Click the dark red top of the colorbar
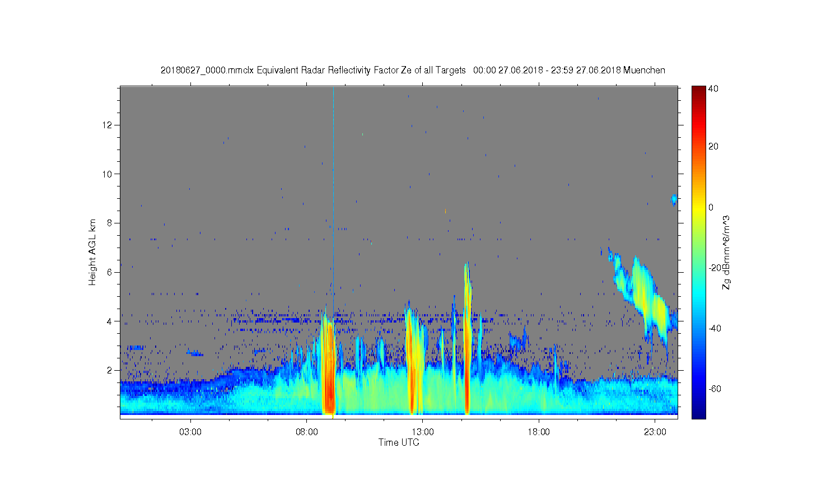Image resolution: width=840 pixels, height=504 pixels. (x=698, y=91)
